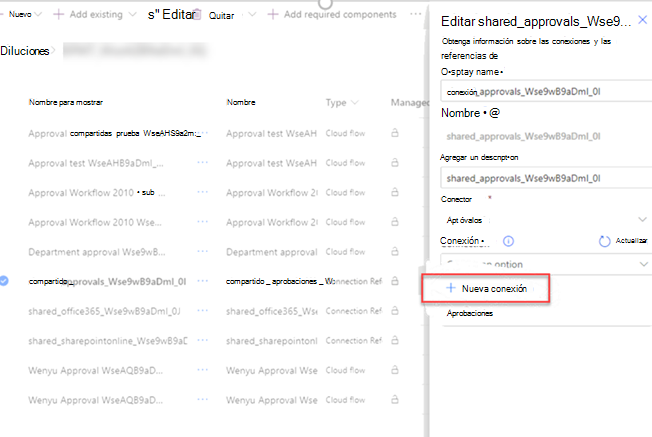Click lock icon in Approval Workflow 2010 sub row
This screenshot has width=652, height=437.
[x=395, y=192]
